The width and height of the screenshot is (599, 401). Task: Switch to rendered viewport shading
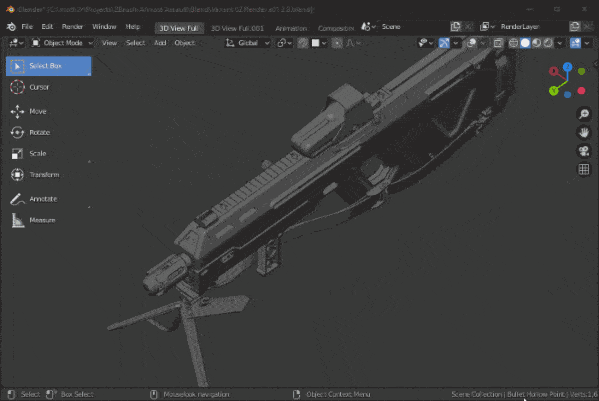click(548, 43)
